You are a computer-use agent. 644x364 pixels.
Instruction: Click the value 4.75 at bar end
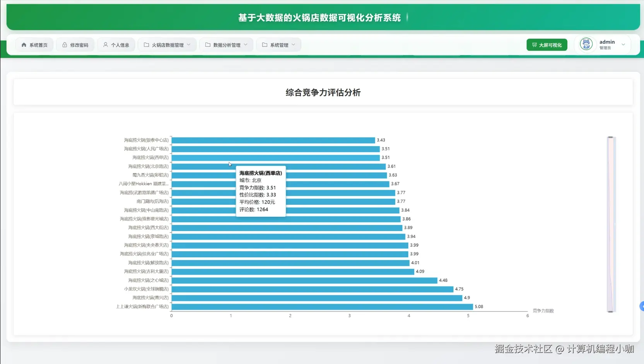(x=459, y=289)
